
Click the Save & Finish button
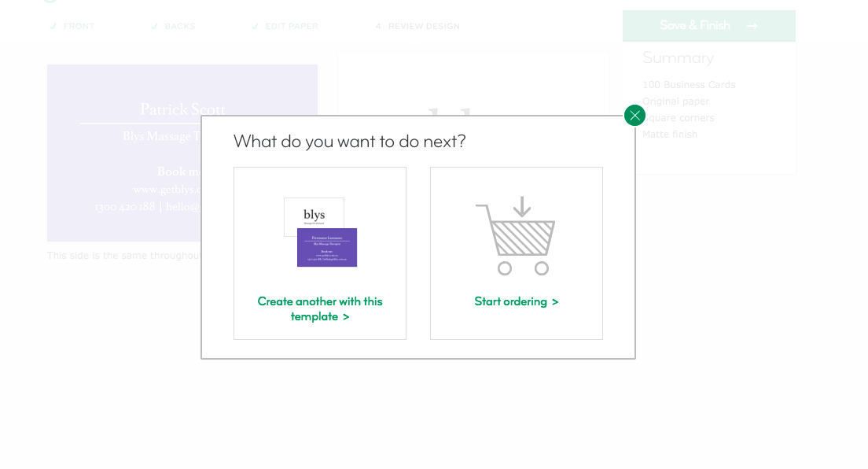(x=708, y=25)
